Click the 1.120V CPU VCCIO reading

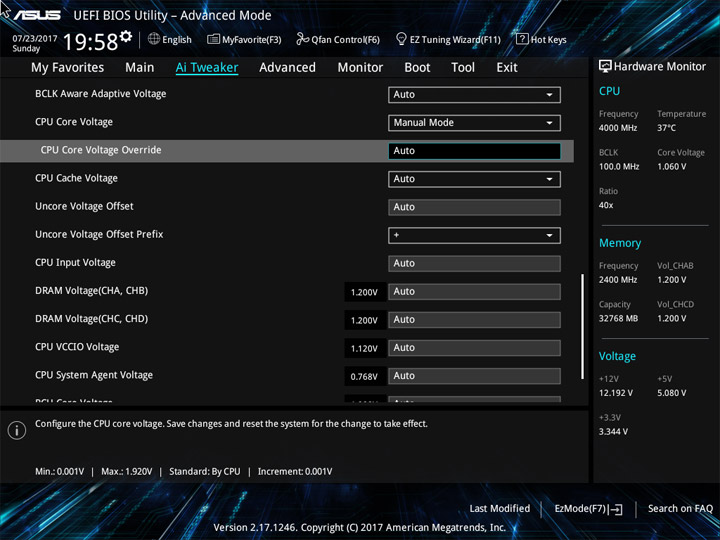tap(364, 349)
